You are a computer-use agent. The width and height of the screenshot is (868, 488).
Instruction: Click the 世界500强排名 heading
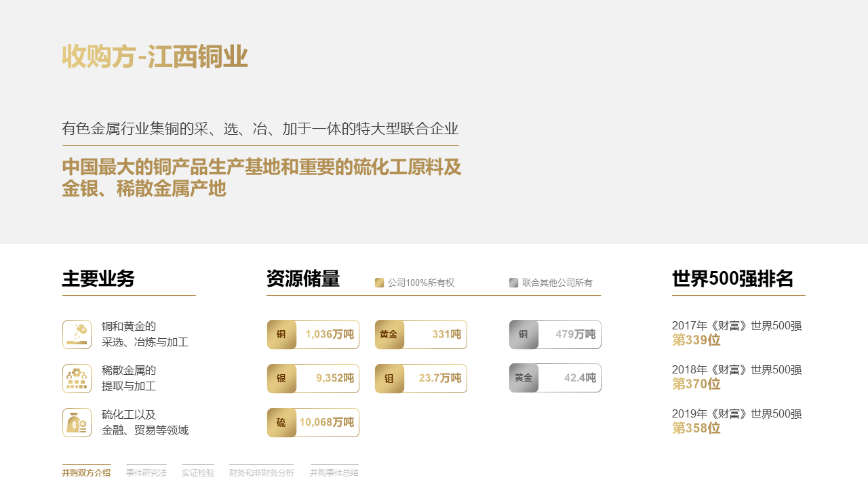click(x=732, y=279)
